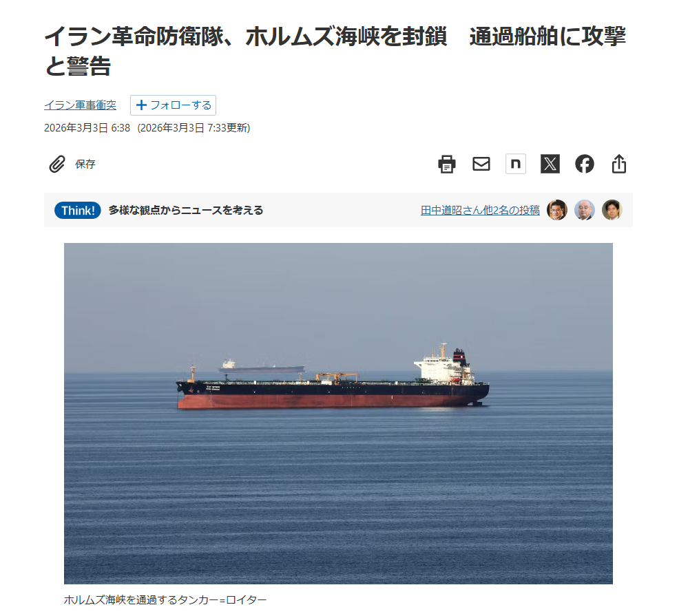Open the tanker photo in the article
699x616 pixels.
coord(338,414)
